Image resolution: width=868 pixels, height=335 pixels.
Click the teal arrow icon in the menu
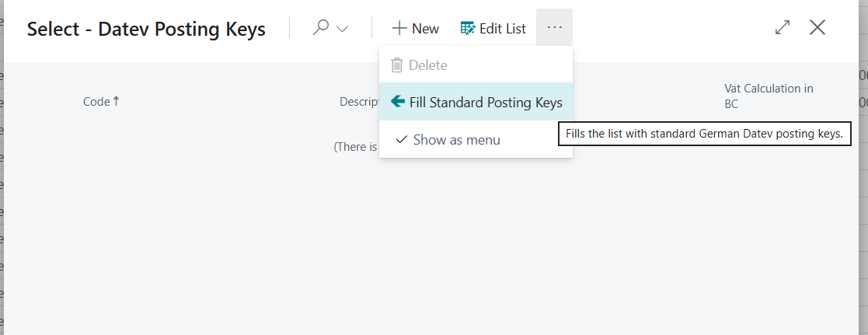point(398,102)
